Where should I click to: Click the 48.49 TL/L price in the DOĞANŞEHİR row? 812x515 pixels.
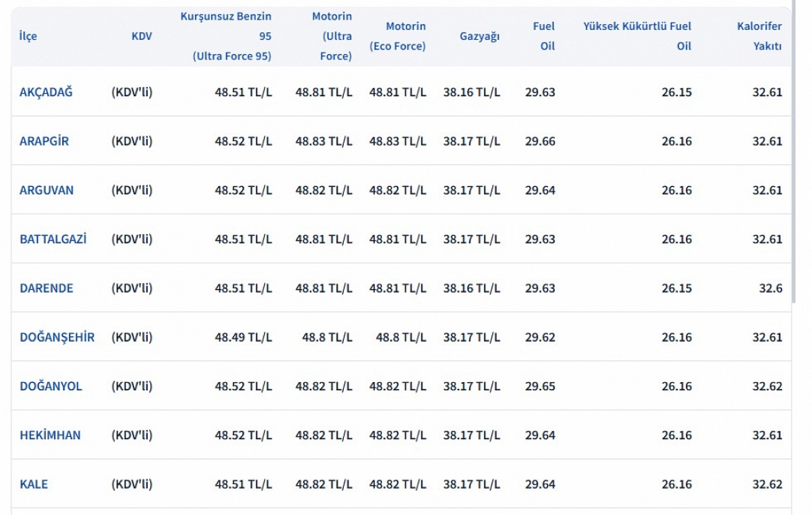tap(243, 337)
